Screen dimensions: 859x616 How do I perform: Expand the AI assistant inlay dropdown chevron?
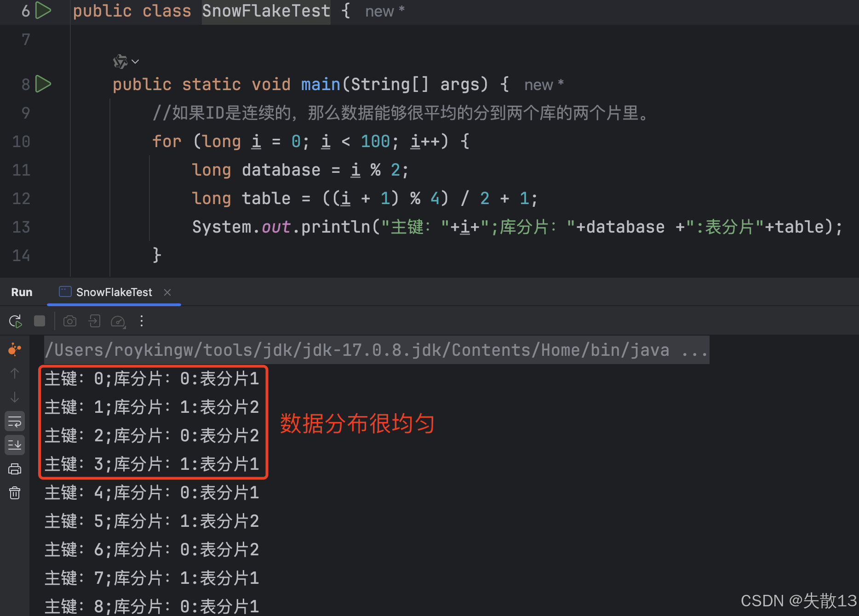(135, 61)
